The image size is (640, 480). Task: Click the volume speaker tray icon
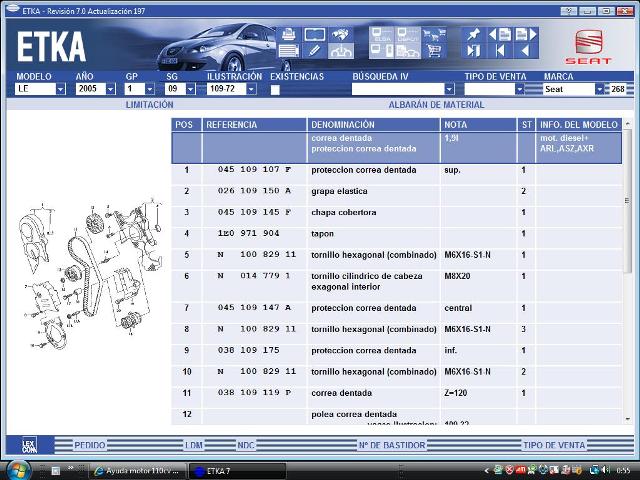point(605,470)
